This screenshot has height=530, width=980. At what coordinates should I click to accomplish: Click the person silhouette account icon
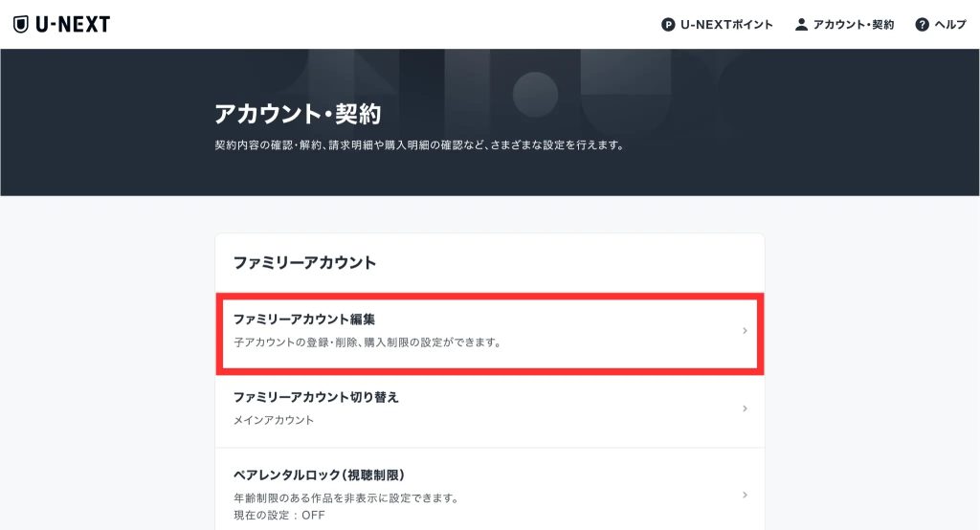(801, 25)
